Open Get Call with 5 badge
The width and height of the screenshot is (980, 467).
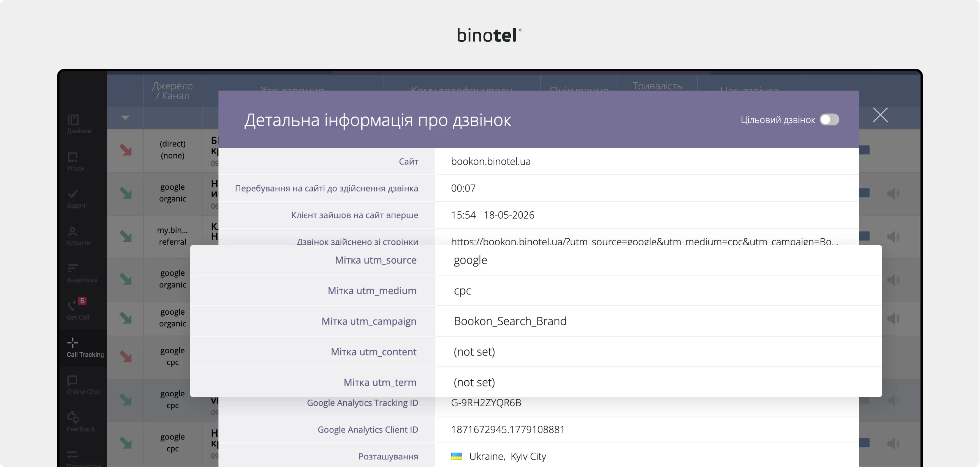pyautogui.click(x=78, y=309)
